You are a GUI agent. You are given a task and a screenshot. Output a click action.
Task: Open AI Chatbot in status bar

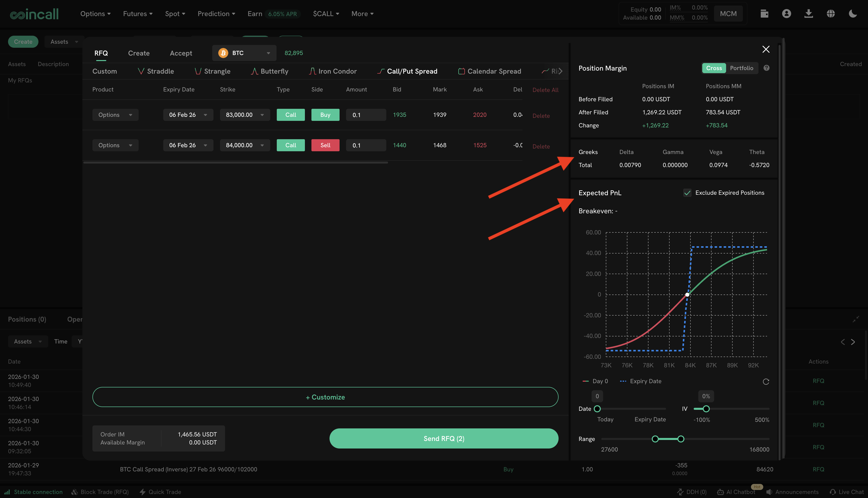click(736, 492)
